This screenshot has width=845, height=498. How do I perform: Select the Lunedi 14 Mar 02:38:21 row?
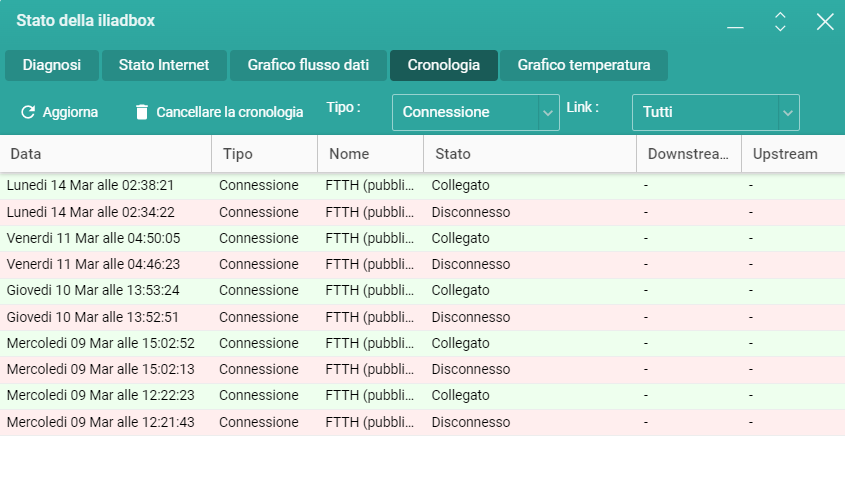[422, 186]
